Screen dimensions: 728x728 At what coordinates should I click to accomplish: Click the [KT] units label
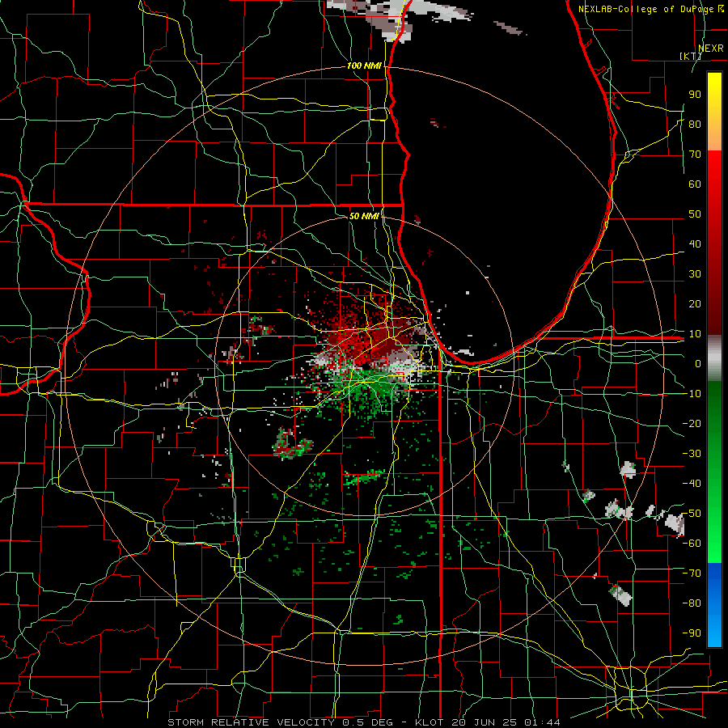click(x=691, y=56)
